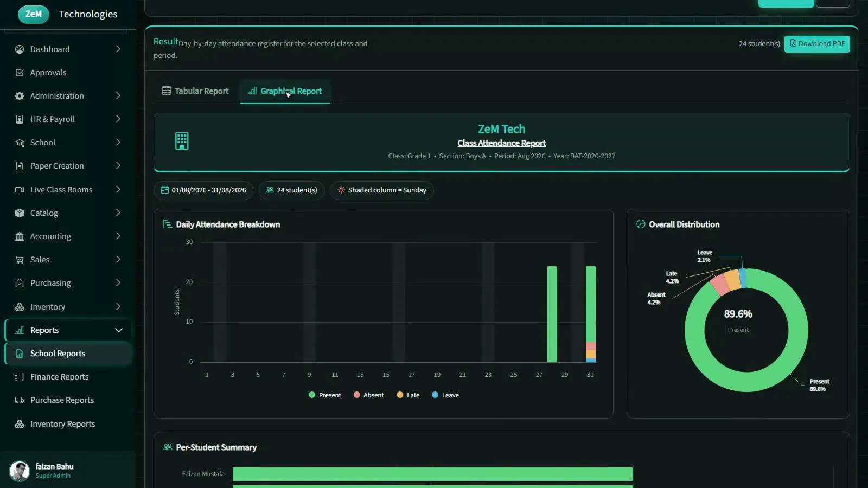Expand the Live Class Rooms chevron
Screen dimensions: 868x488
tap(118, 190)
